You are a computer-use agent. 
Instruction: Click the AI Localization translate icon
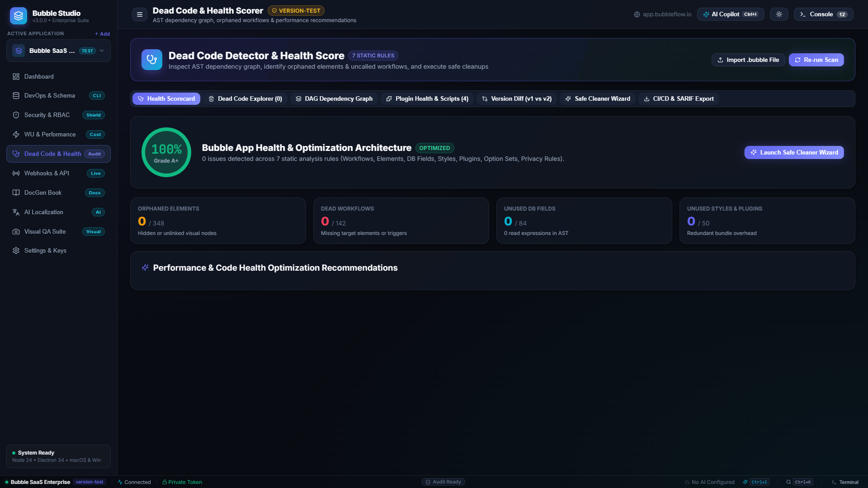(x=16, y=212)
